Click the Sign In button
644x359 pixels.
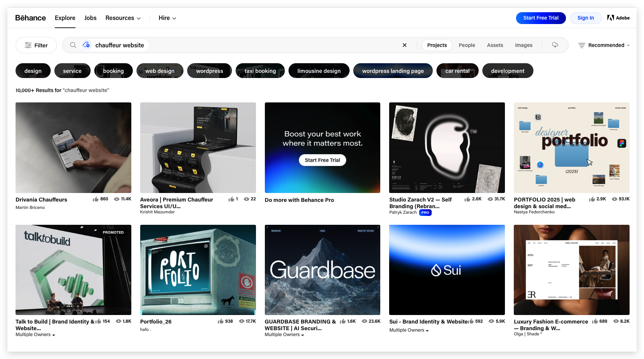point(586,18)
